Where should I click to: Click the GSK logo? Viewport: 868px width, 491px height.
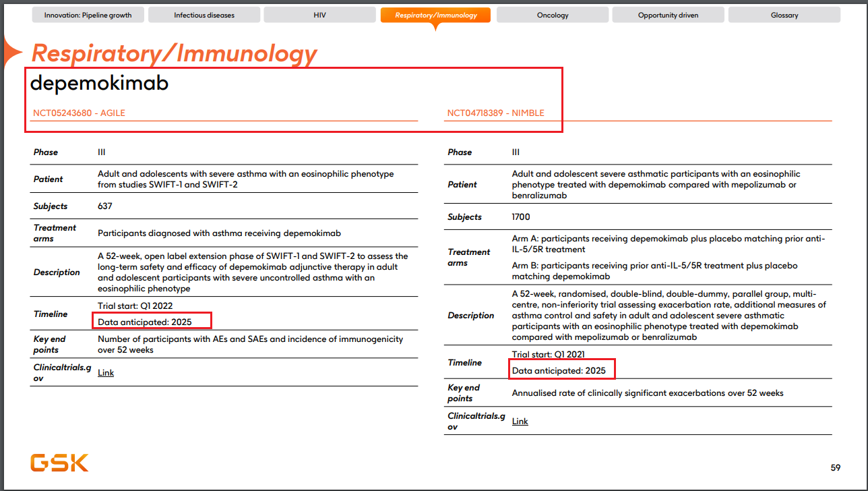(x=58, y=463)
